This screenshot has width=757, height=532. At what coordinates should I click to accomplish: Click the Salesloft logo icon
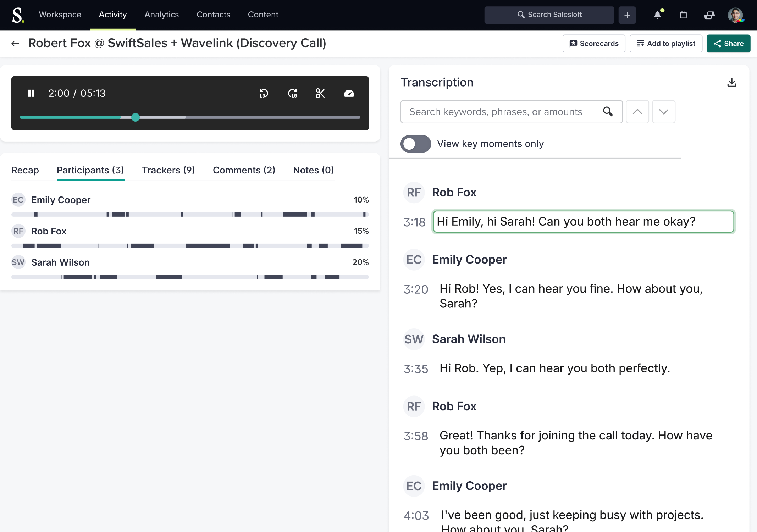pos(18,15)
